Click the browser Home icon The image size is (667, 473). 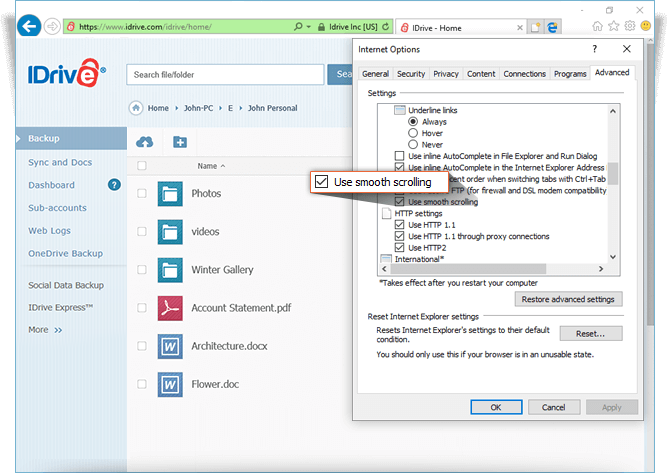pos(597,26)
